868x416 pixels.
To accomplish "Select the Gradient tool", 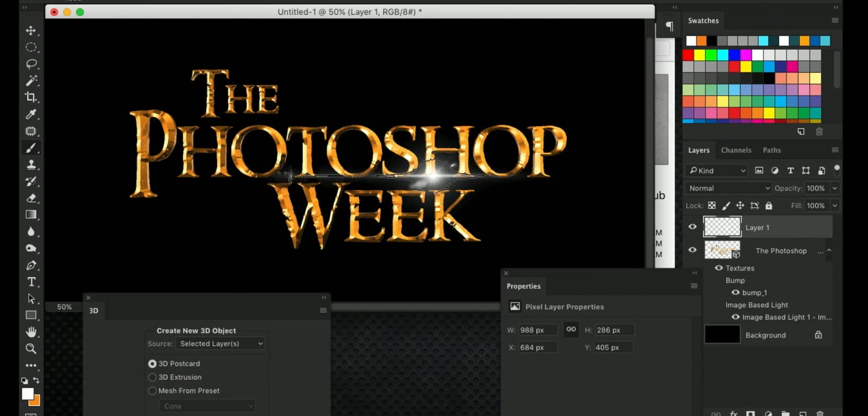I will point(31,215).
